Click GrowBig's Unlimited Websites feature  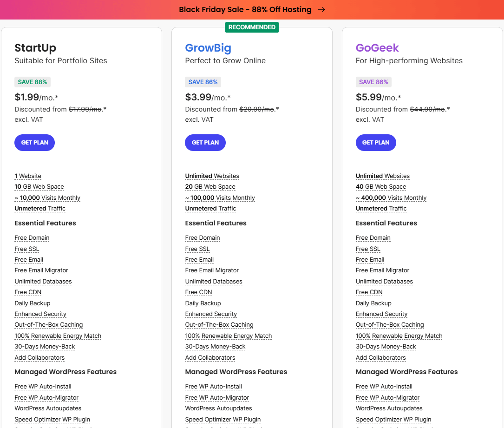pos(212,176)
